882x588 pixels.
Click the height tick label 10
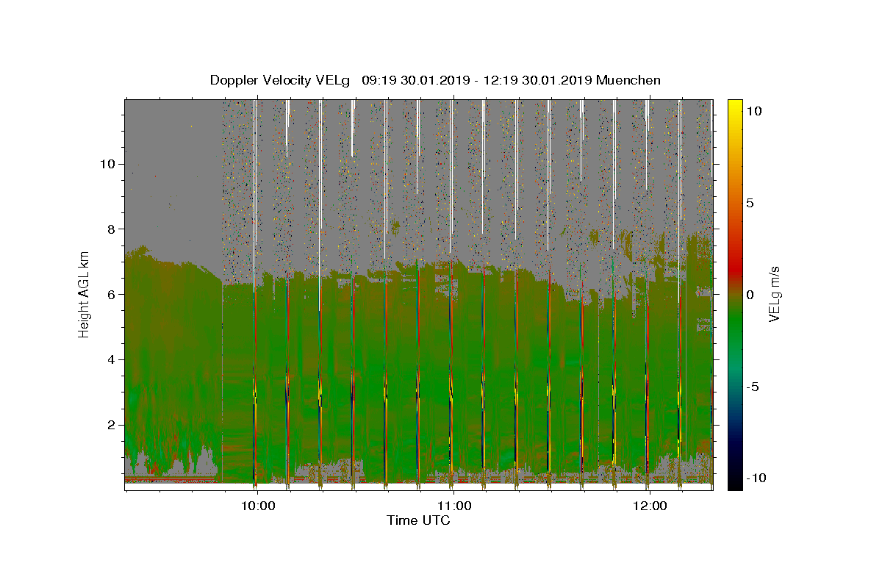(108, 164)
